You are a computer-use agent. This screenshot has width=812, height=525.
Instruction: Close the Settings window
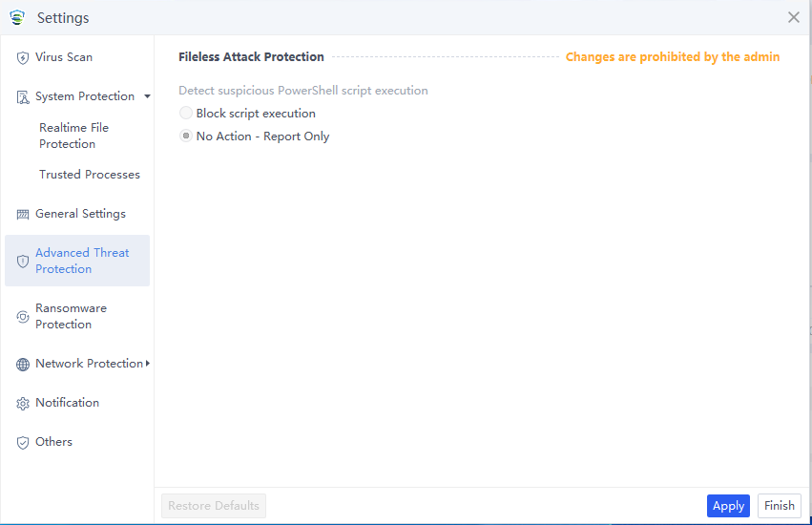(x=794, y=17)
